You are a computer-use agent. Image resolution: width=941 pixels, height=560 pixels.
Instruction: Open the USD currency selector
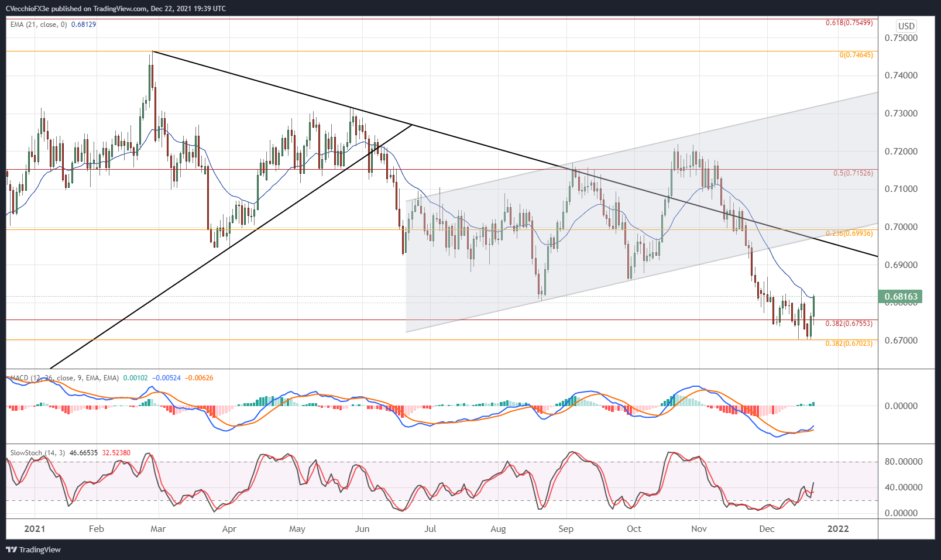906,26
